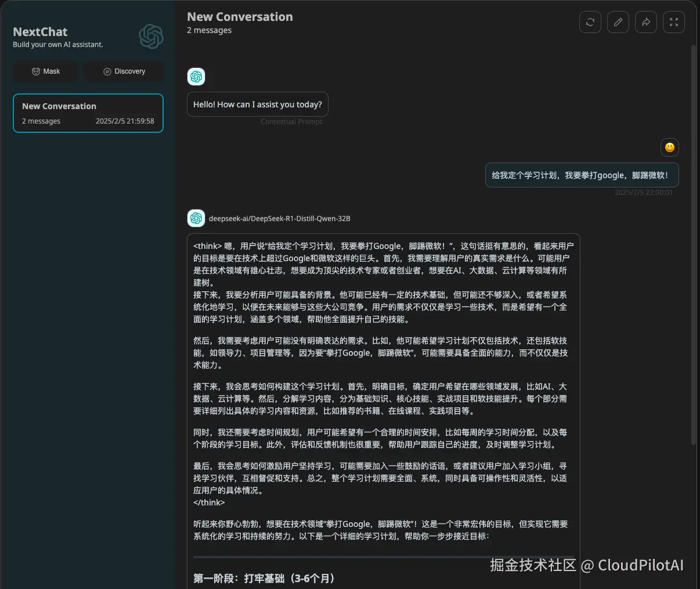700x589 pixels.
Task: Click the user emoji avatar
Action: click(x=670, y=147)
